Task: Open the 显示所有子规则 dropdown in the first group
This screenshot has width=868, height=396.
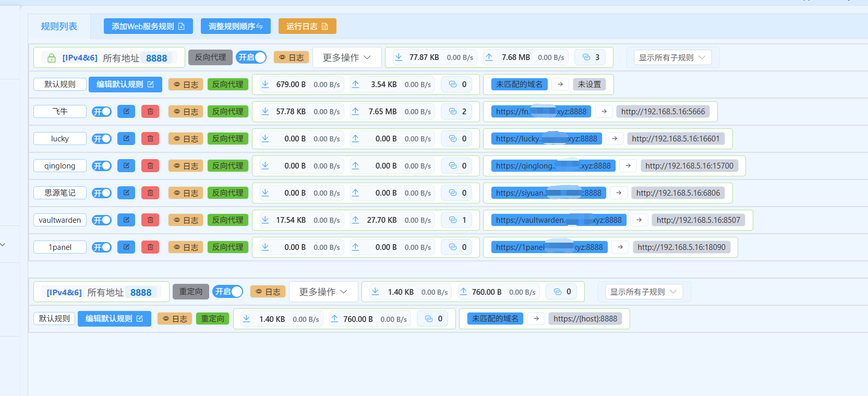Action: 672,57
